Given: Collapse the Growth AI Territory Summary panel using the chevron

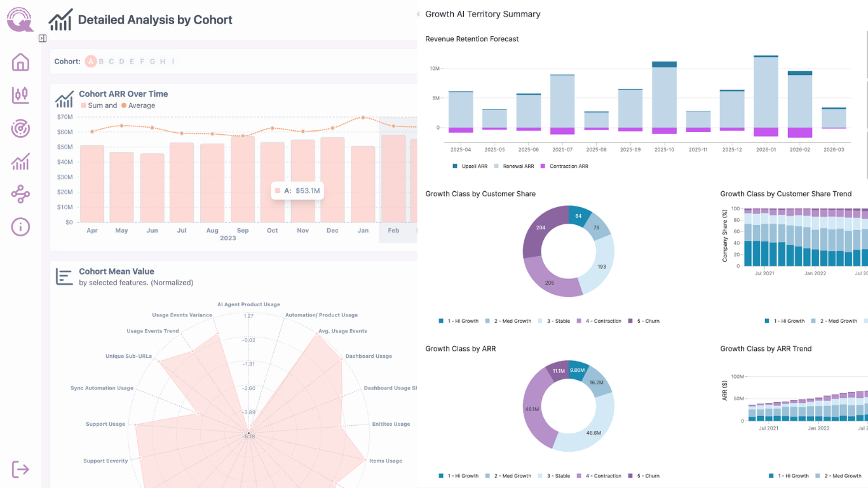Looking at the screenshot, I should (x=418, y=14).
